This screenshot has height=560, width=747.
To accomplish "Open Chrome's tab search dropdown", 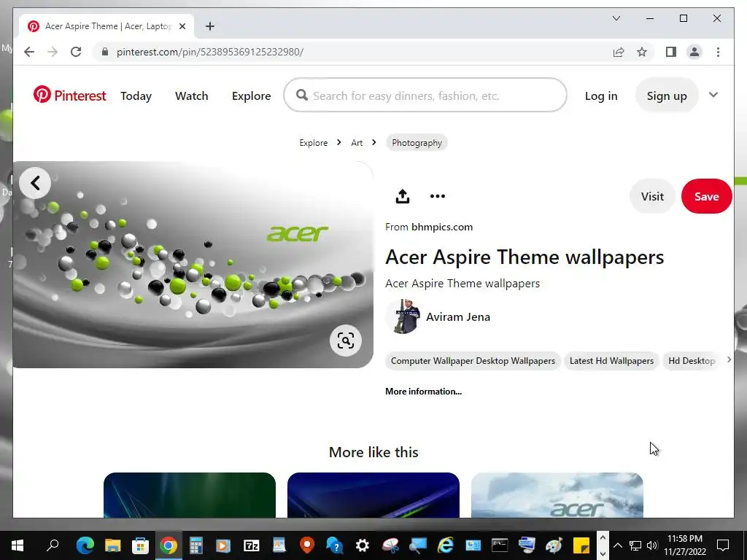I will tap(616, 18).
